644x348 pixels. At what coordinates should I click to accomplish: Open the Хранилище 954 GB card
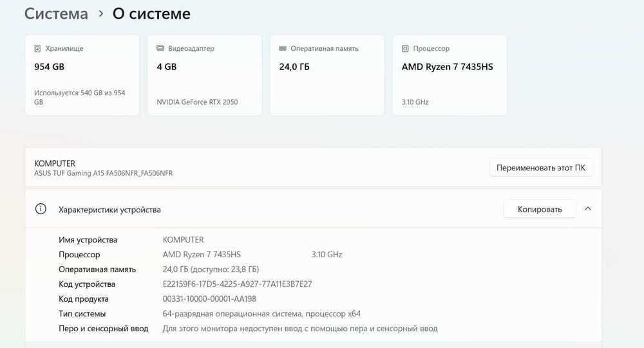coord(82,75)
